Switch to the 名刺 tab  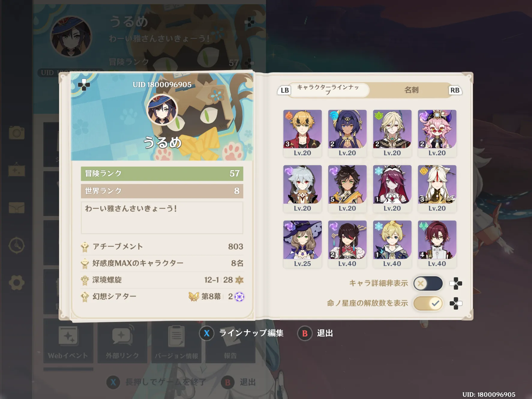tap(411, 90)
